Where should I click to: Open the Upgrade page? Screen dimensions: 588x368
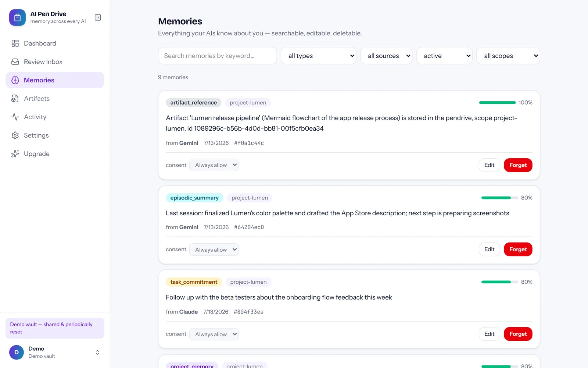point(55,154)
